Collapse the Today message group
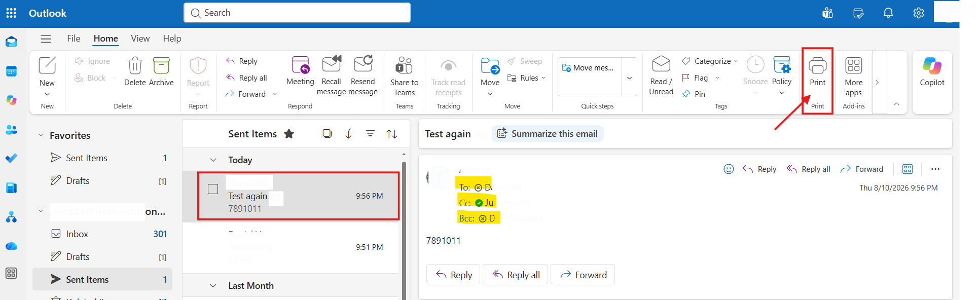This screenshot has height=300, width=980. click(213, 160)
